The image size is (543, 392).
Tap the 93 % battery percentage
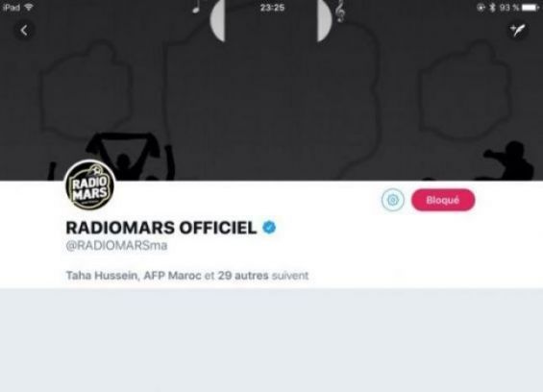point(508,8)
